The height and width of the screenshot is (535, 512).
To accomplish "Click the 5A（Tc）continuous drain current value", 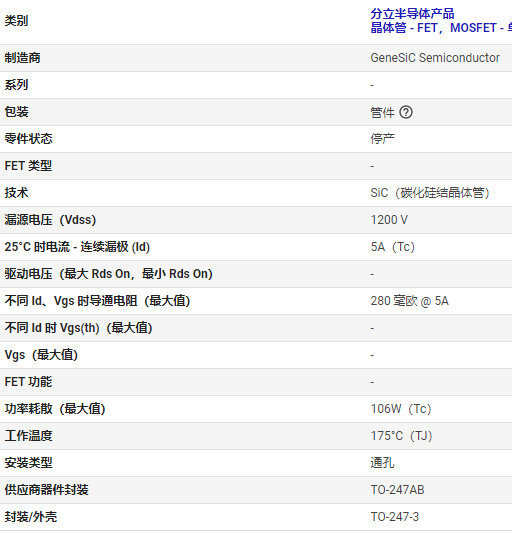I will pos(393,247).
